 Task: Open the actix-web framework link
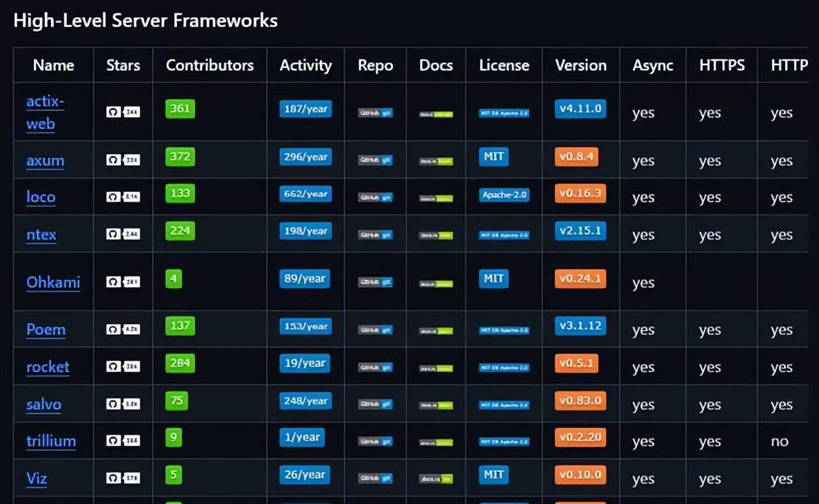click(x=45, y=113)
